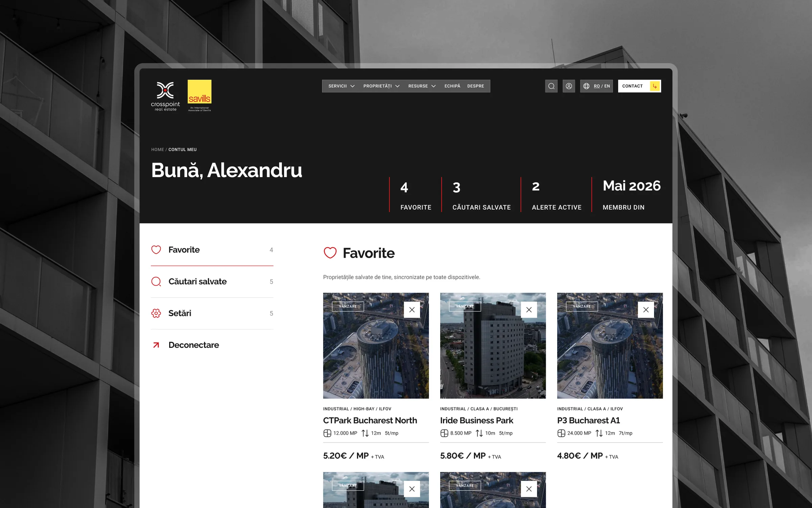The width and height of the screenshot is (812, 508).
Task: Click X on bottom-left partially visible card
Action: tap(412, 489)
